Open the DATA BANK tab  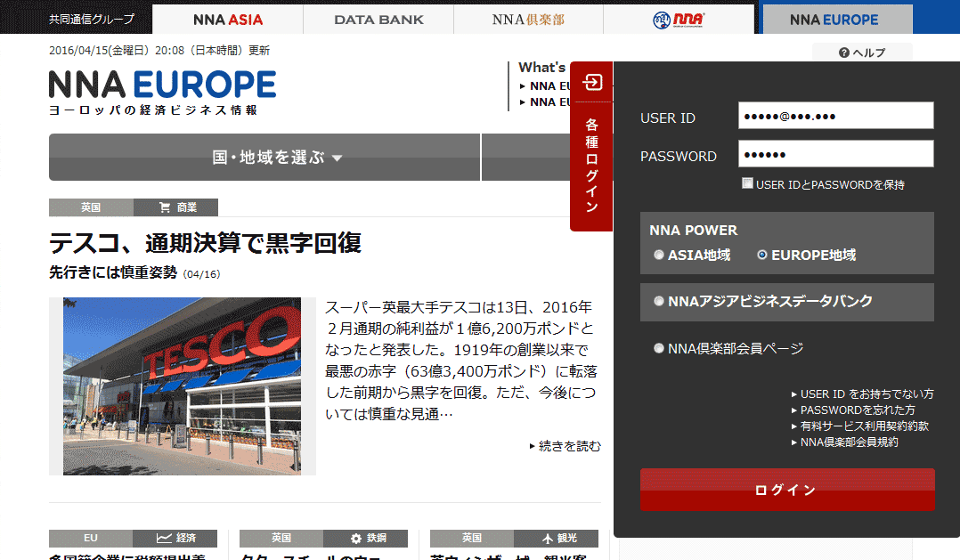click(x=378, y=20)
